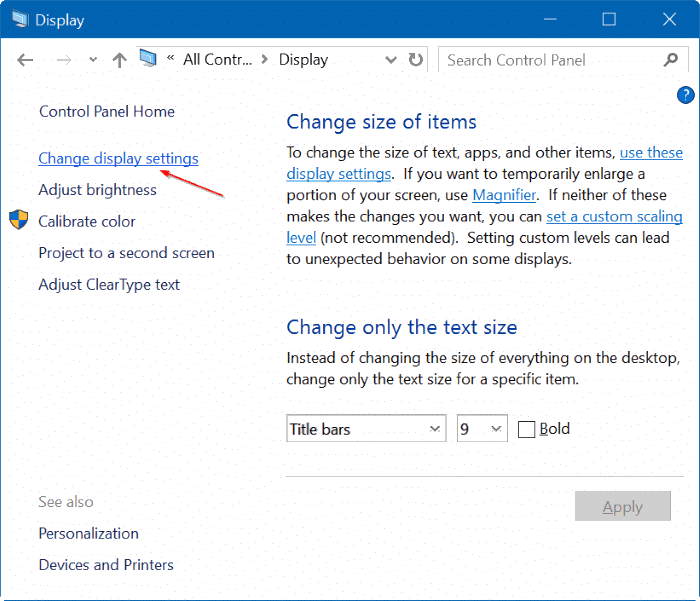Image resolution: width=700 pixels, height=601 pixels.
Task: Open Adjust brightness
Action: pyautogui.click(x=97, y=190)
